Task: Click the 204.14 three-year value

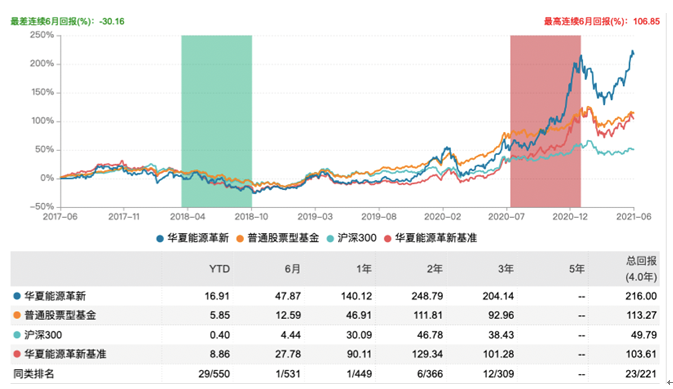Action: 499,296
